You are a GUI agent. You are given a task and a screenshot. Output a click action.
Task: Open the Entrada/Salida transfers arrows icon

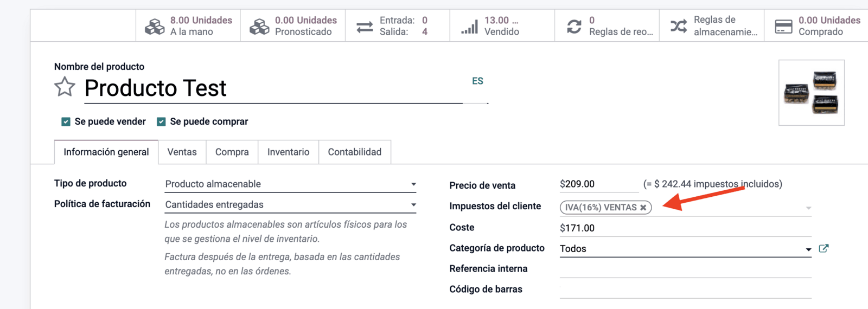365,26
